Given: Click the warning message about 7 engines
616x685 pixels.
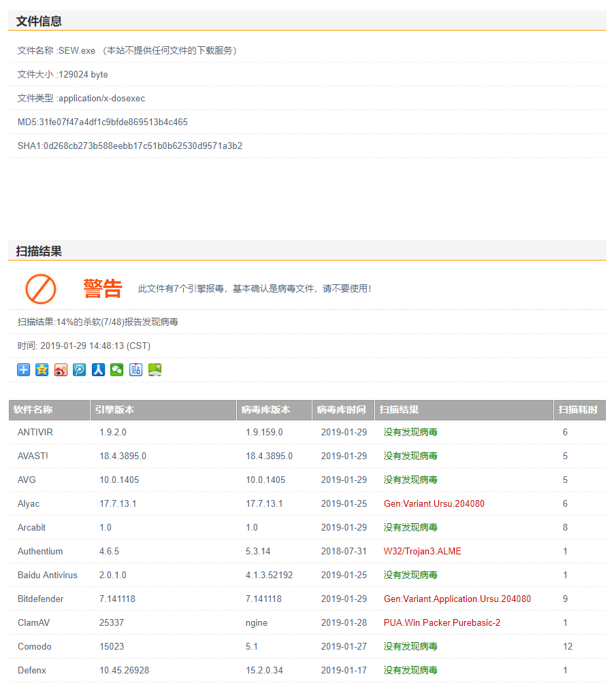Looking at the screenshot, I should pos(255,289).
